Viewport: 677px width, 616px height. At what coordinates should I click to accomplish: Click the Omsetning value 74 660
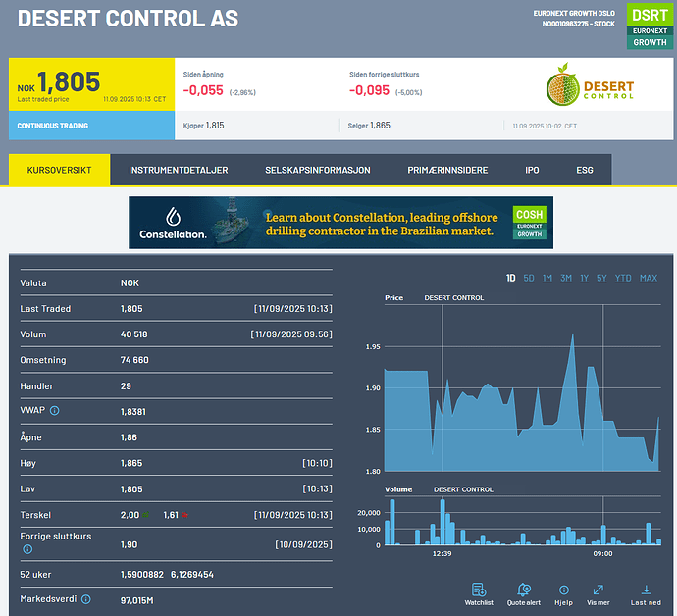[x=134, y=360]
